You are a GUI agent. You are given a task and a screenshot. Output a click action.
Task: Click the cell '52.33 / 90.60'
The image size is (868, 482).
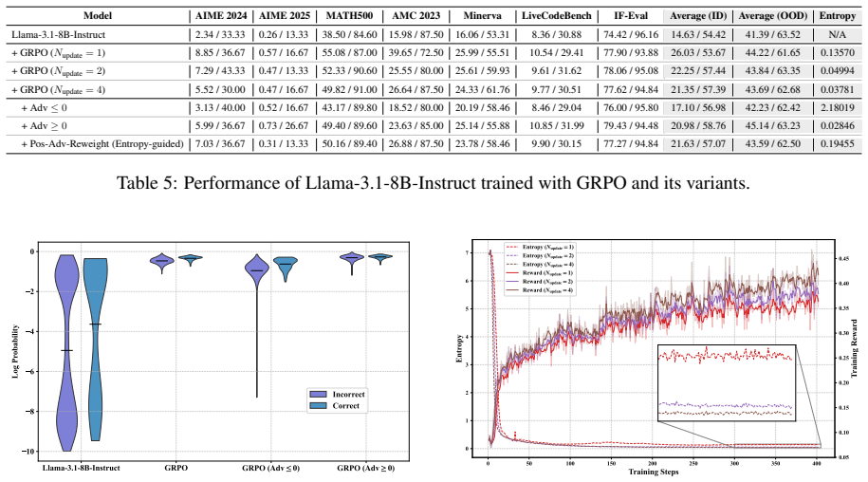pos(349,71)
